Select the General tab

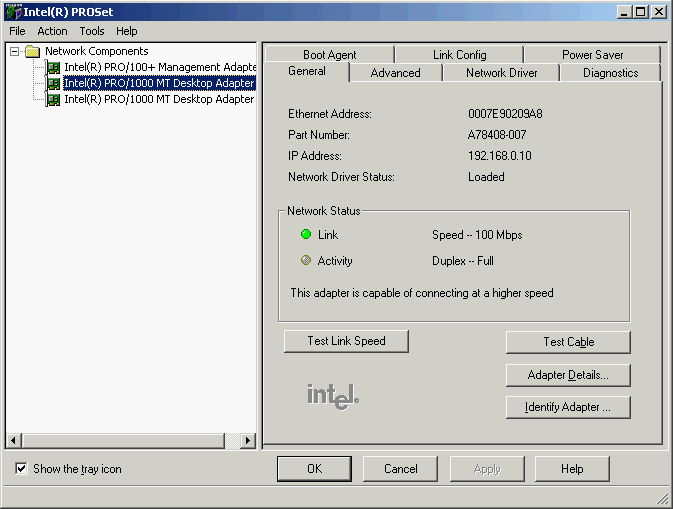[x=306, y=71]
